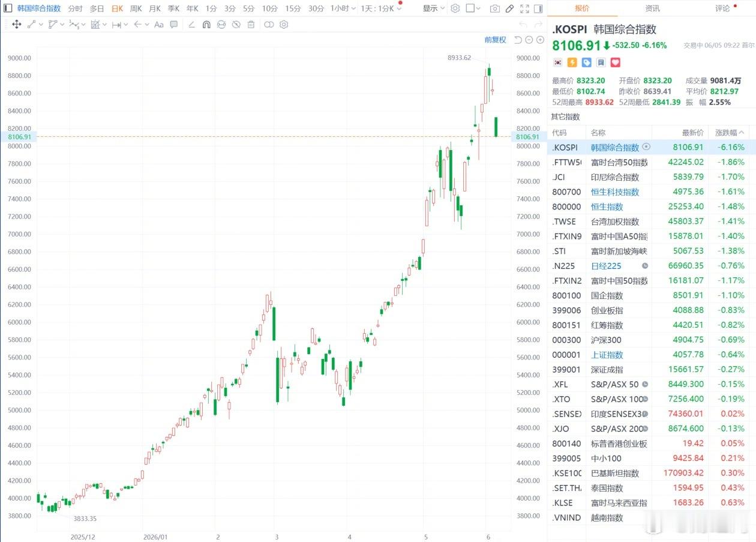Screen dimensions: 756x542
Task: Take a chart screenshot with camera icon
Action: pos(494,8)
